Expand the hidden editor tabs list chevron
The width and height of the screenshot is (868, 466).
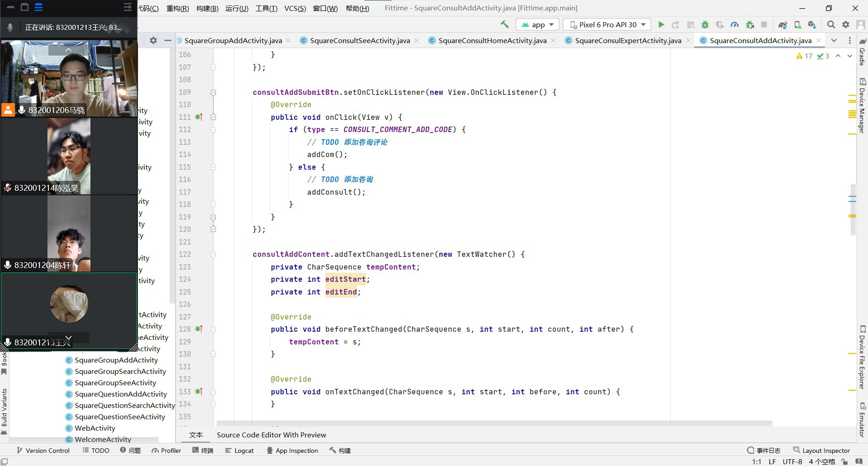[834, 40]
